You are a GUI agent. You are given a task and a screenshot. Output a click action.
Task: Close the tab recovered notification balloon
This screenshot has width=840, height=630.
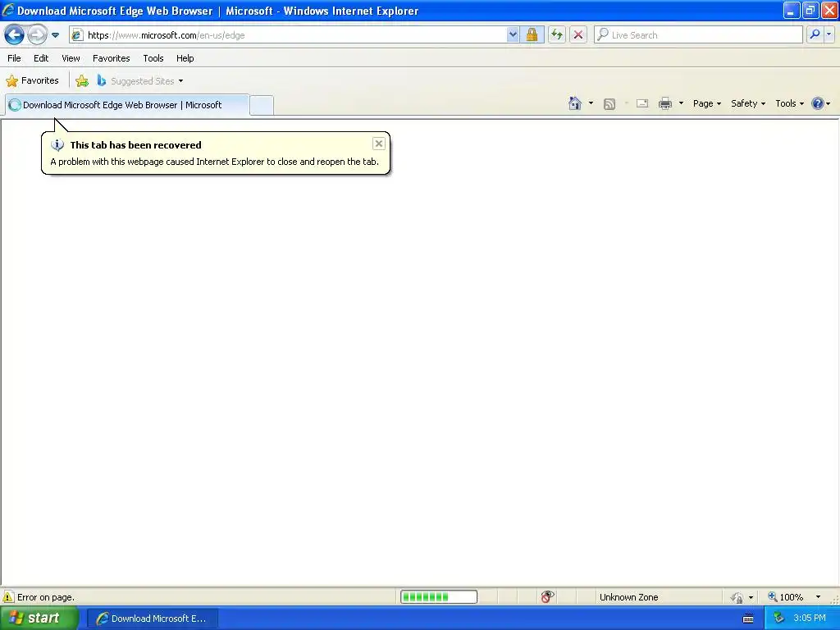click(x=379, y=144)
